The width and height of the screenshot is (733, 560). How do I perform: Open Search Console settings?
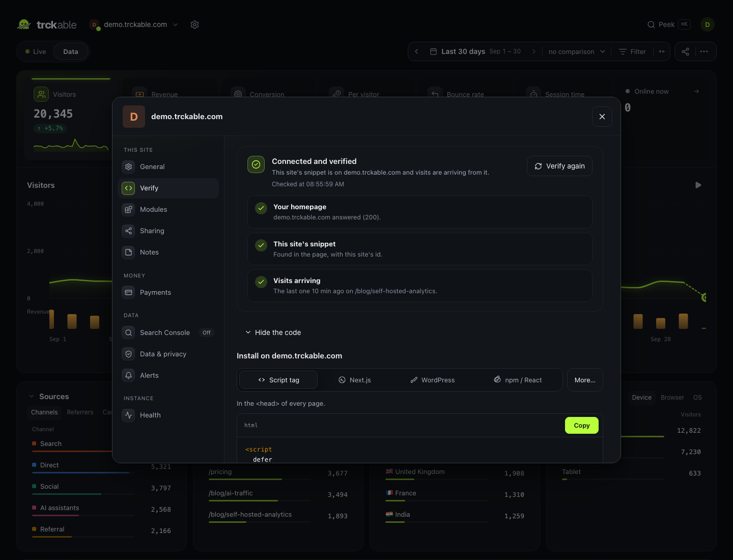click(168, 333)
